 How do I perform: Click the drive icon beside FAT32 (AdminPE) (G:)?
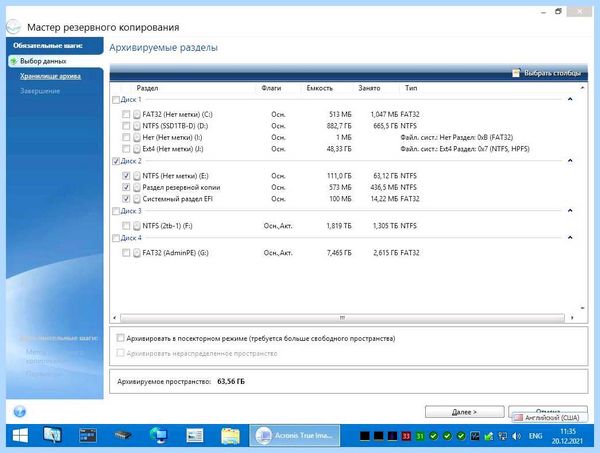click(x=137, y=253)
